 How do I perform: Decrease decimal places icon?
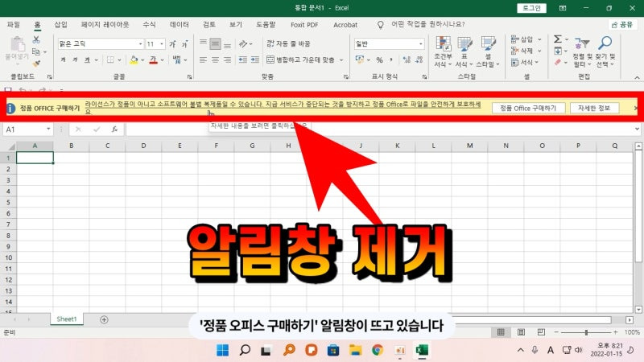click(419, 60)
